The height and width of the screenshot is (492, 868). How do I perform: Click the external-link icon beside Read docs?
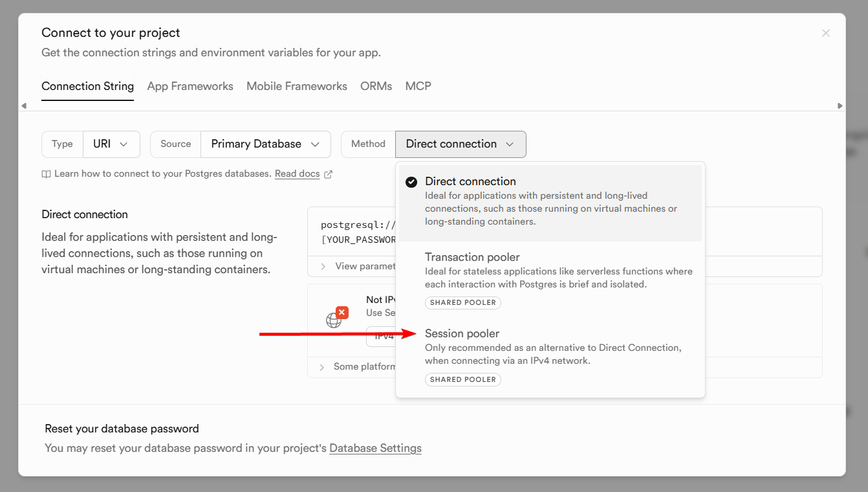coord(328,173)
